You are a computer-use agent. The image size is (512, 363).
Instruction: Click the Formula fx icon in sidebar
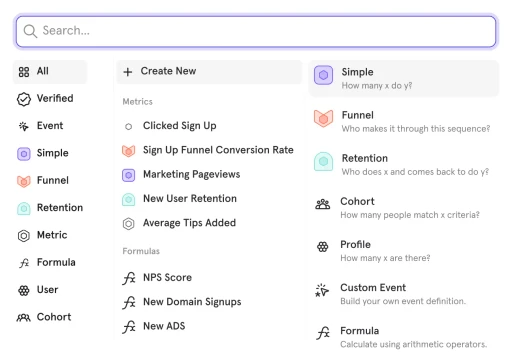click(x=24, y=263)
